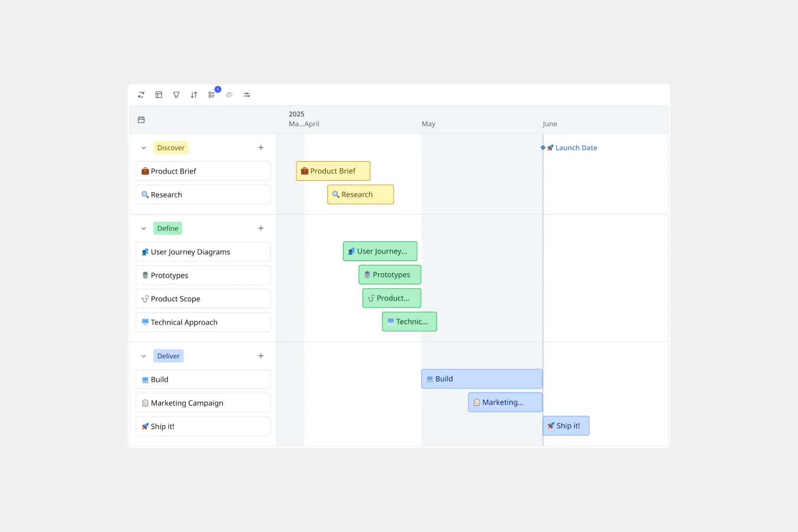The image size is (798, 532).
Task: Click briefcase icon in Product Brief row
Action: tap(145, 171)
